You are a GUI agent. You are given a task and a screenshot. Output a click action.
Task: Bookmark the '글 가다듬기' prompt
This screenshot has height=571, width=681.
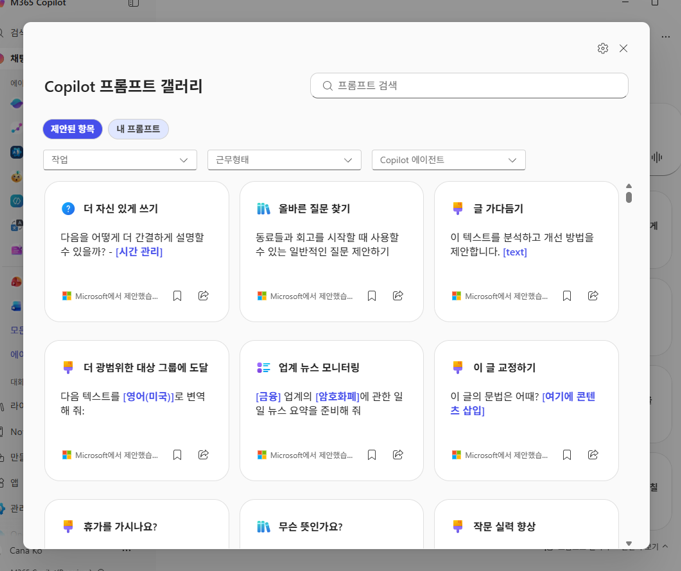point(567,296)
